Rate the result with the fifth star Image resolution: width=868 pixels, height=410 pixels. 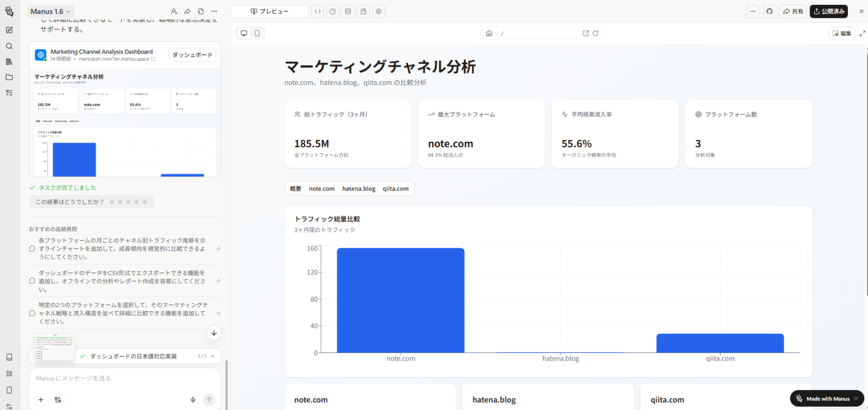click(x=145, y=202)
